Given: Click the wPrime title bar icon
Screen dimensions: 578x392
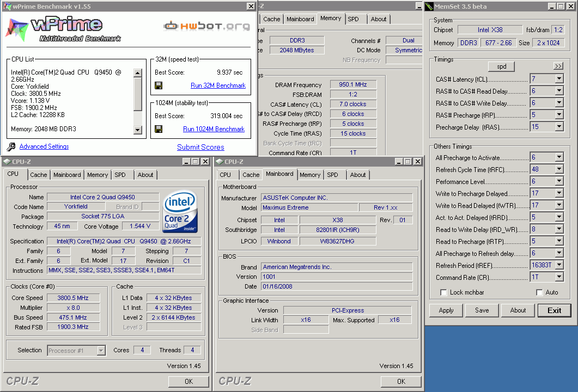Looking at the screenshot, I should click(x=7, y=7).
